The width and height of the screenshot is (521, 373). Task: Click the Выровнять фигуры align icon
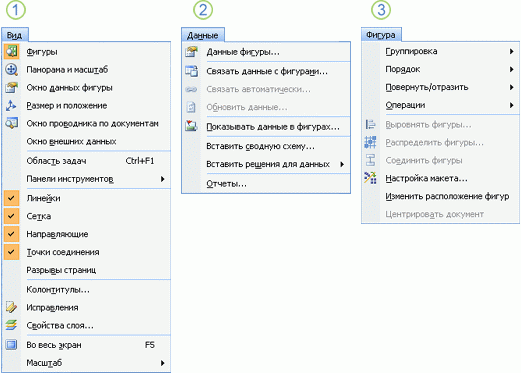(x=371, y=125)
